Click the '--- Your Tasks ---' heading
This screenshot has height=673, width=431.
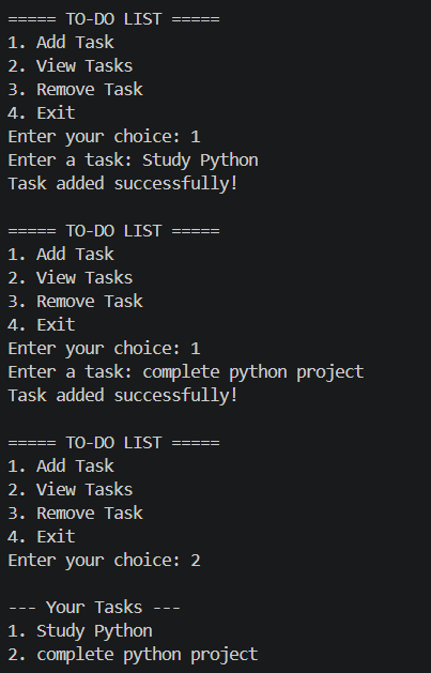(94, 607)
